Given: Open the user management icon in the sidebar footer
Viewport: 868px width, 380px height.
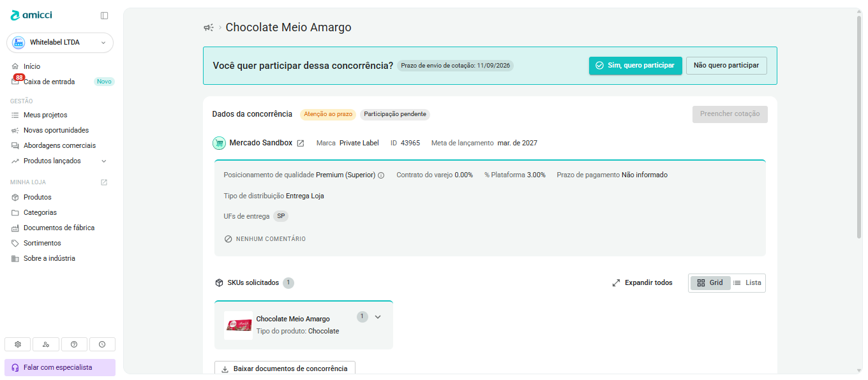Looking at the screenshot, I should [x=46, y=344].
